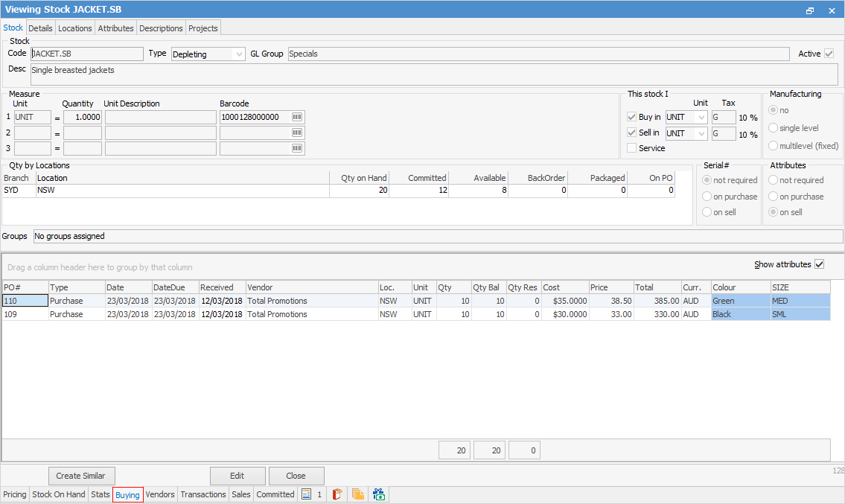Screen dimensions: 845x504
Task: Open the Transactions bottom tab
Action: 203,494
